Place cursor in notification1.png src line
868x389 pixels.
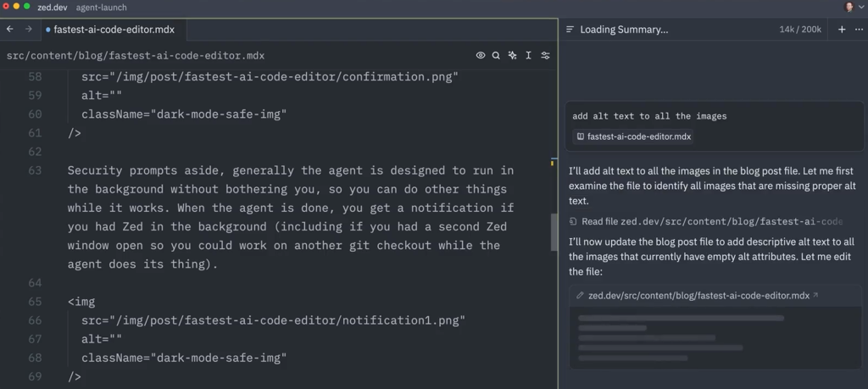[x=274, y=320]
